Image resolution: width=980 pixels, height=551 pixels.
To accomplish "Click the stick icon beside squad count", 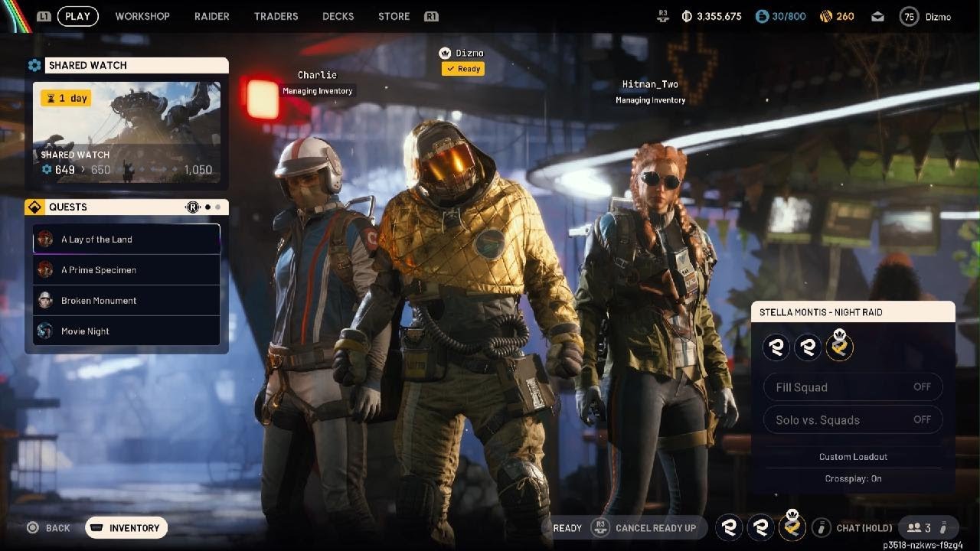I will (944, 528).
